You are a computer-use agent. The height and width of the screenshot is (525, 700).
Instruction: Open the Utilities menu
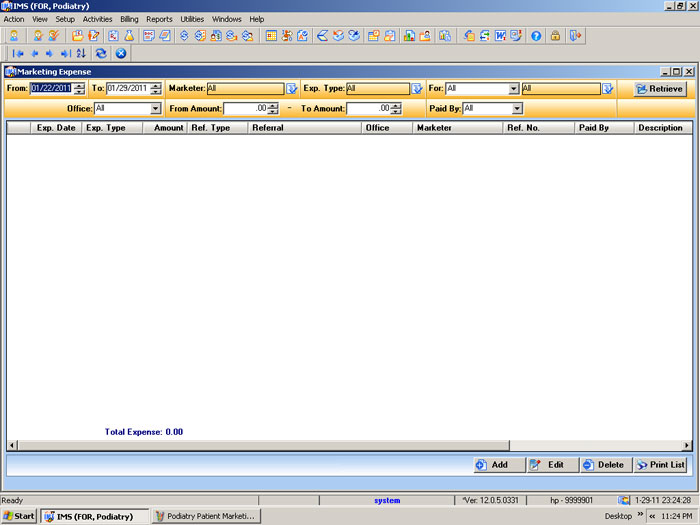(192, 19)
